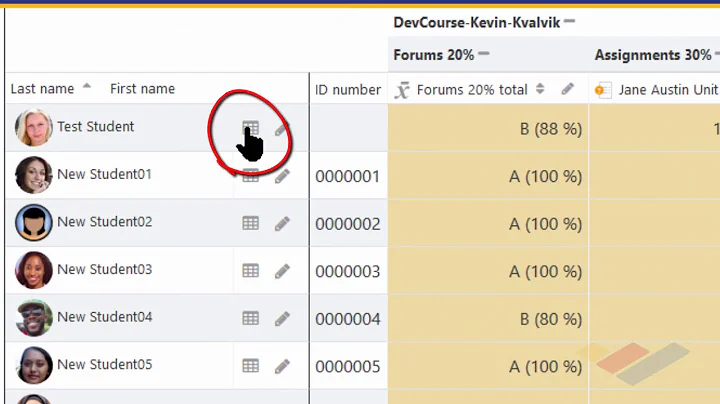The height and width of the screenshot is (404, 720).
Task: Edit grades pencil for New Student02
Action: tap(282, 224)
